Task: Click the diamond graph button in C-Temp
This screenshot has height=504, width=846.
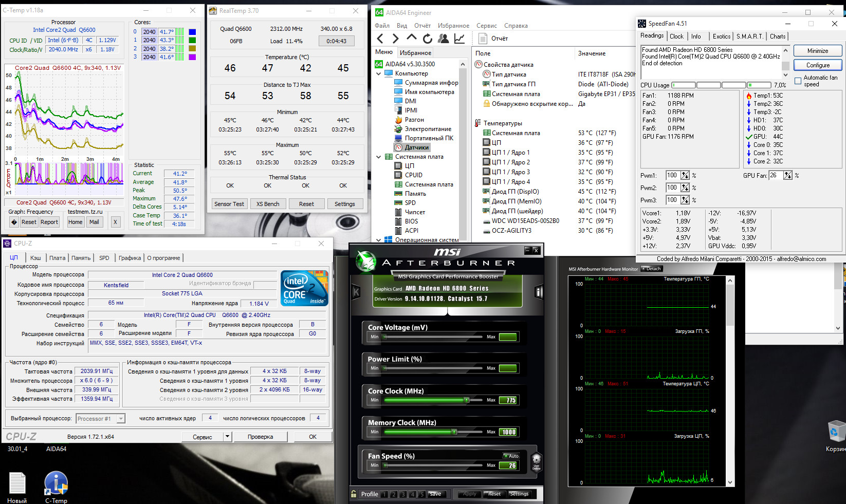Action: click(x=14, y=222)
